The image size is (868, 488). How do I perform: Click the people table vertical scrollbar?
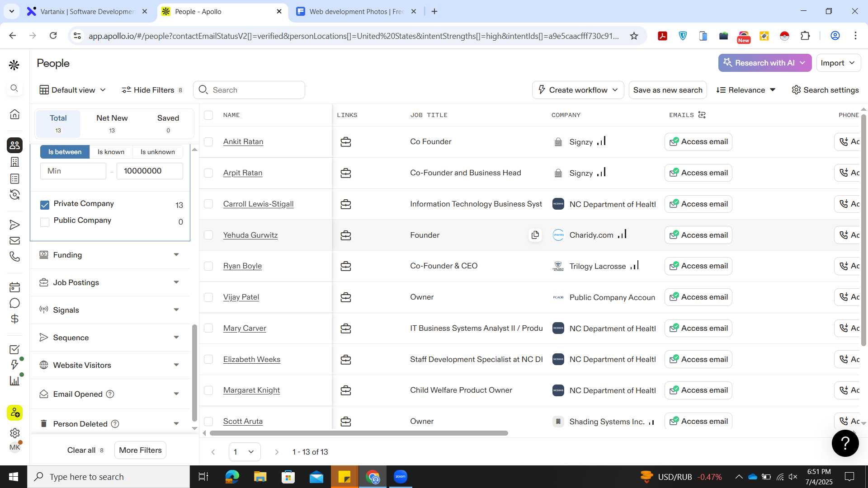863,230
